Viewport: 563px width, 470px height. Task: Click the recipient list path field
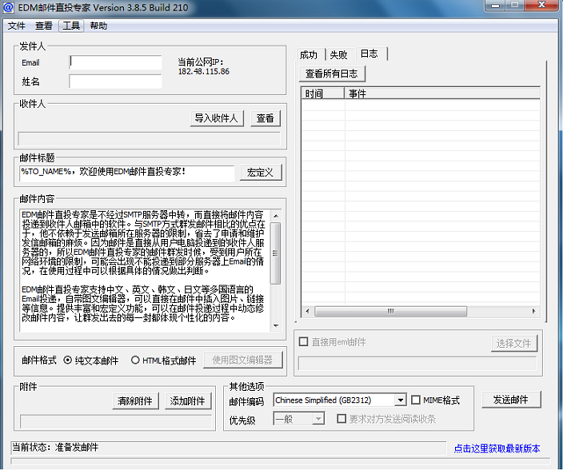tap(149, 139)
